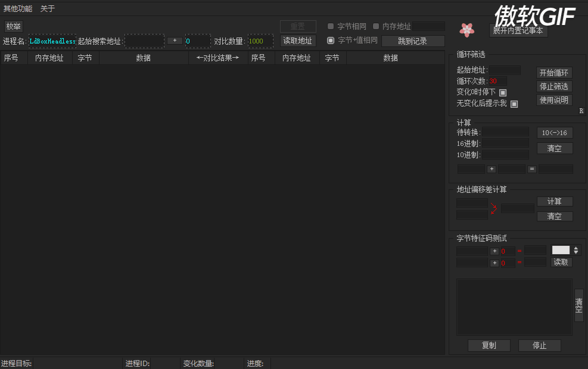Click the 起始搜索地址 input field

click(x=144, y=41)
